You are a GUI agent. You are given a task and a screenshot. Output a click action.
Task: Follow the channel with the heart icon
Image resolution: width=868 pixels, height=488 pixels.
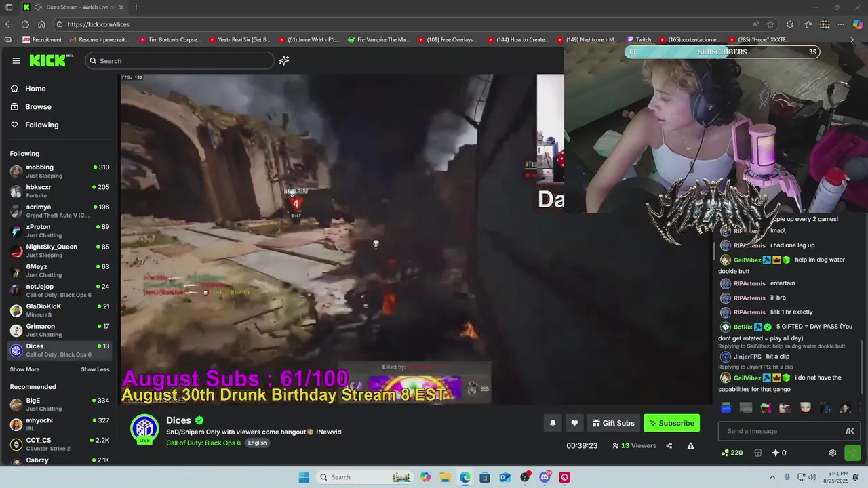pyautogui.click(x=574, y=423)
